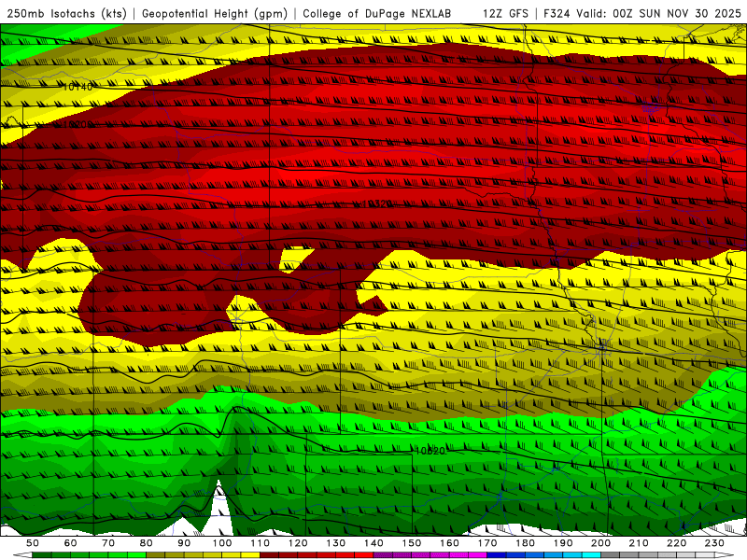Pick the darkest green swatch at 50 knots
The image size is (747, 560).
click(41, 555)
